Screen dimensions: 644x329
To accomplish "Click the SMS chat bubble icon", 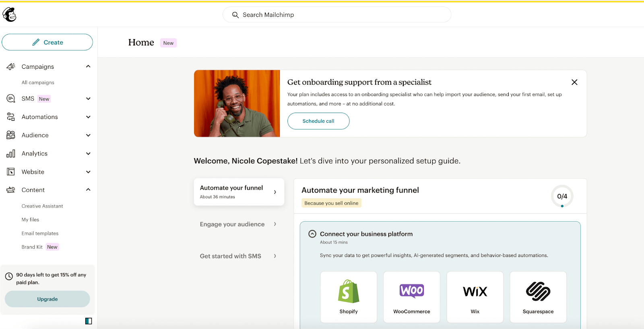I will pyautogui.click(x=11, y=99).
